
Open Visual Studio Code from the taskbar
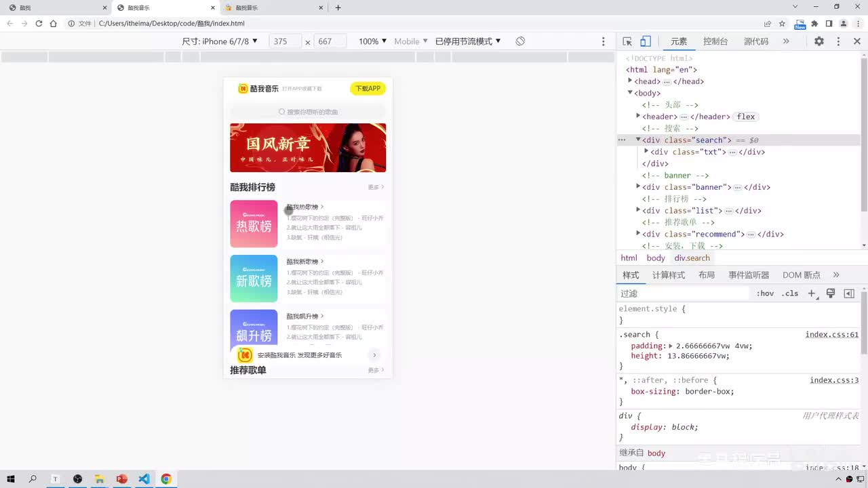click(x=144, y=479)
